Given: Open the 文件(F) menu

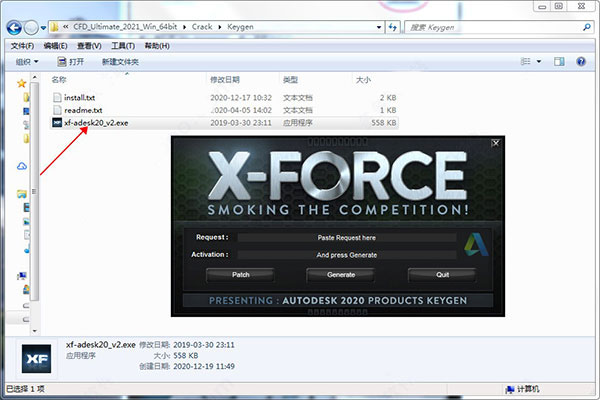Looking at the screenshot, I should point(21,46).
